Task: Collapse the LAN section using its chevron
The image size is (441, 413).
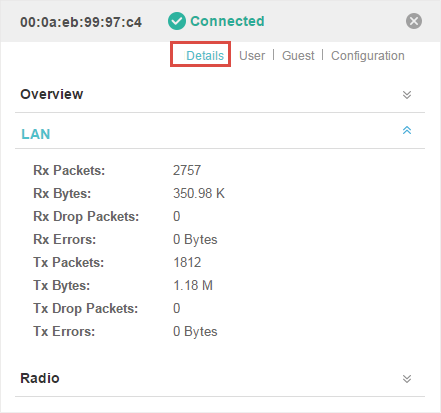Action: tap(407, 130)
